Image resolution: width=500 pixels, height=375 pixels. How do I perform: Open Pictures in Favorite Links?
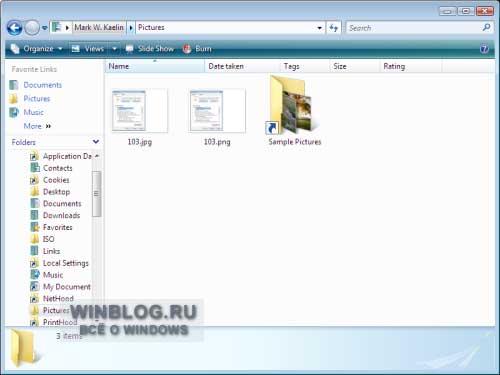click(37, 99)
